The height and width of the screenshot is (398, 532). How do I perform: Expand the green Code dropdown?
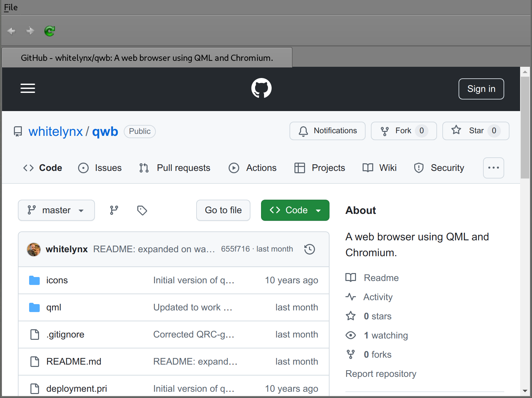[x=295, y=210]
